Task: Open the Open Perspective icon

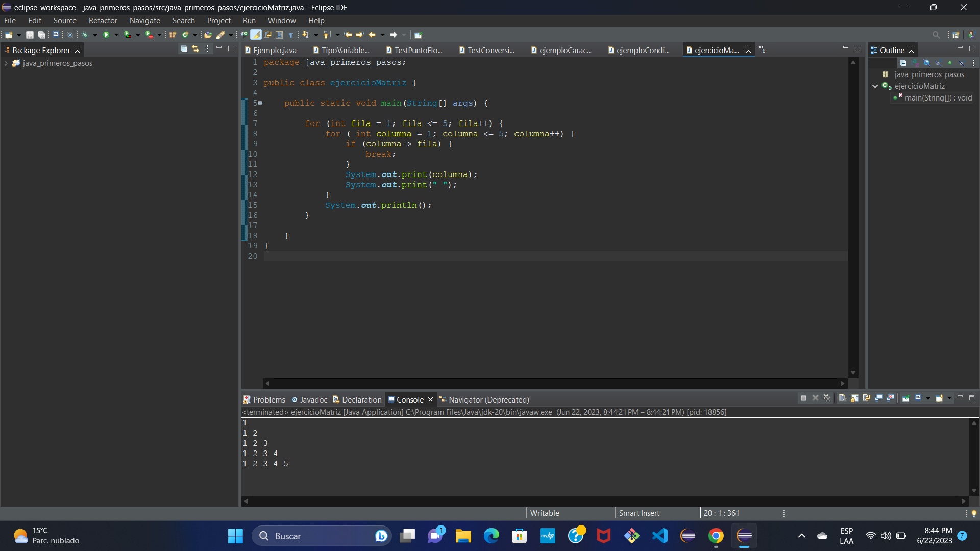Action: pyautogui.click(x=956, y=35)
